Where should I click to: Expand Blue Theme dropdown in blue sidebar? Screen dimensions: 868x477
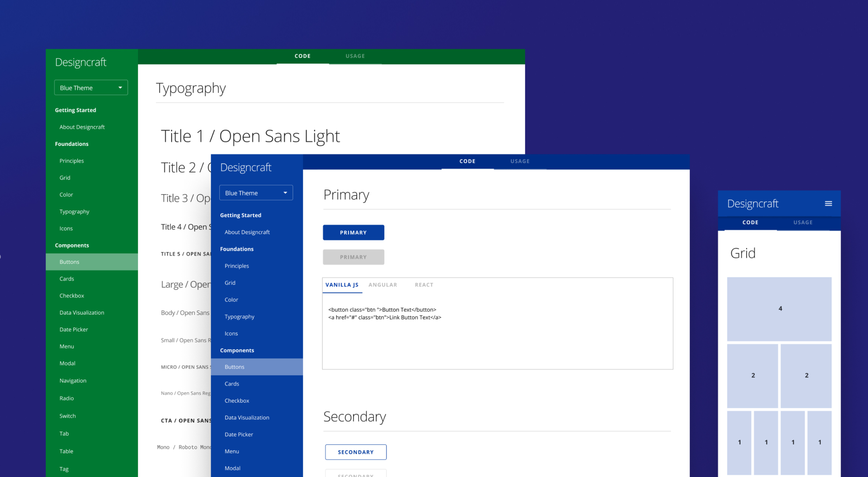pyautogui.click(x=256, y=193)
